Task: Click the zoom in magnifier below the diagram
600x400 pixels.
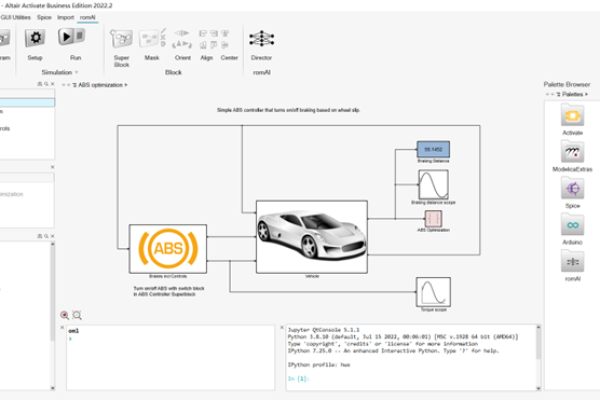Action: 65,315
